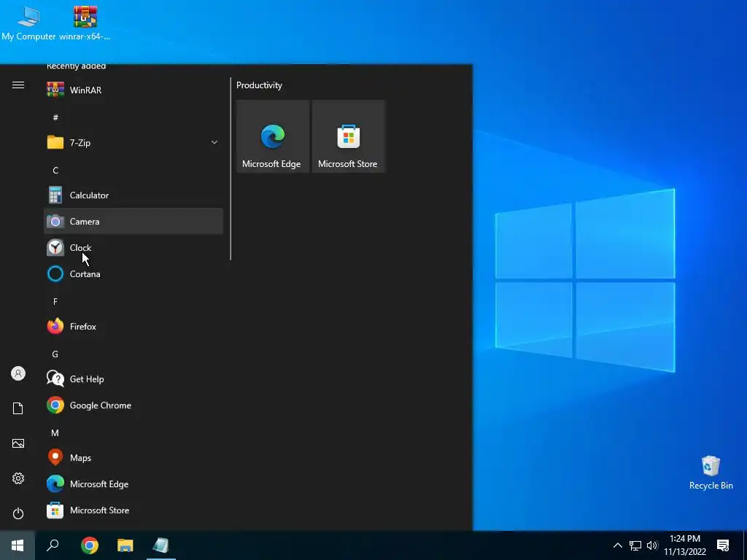Open the Maps app
Screen dimensions: 747x560
pos(133,458)
